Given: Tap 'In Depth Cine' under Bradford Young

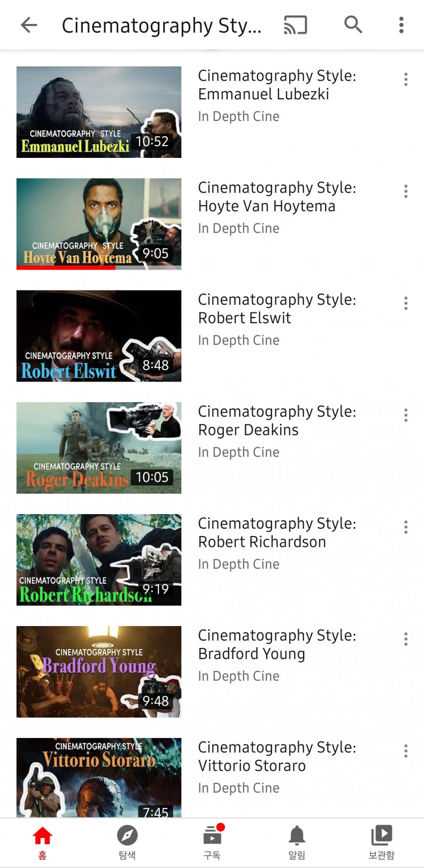Looking at the screenshot, I should (238, 676).
